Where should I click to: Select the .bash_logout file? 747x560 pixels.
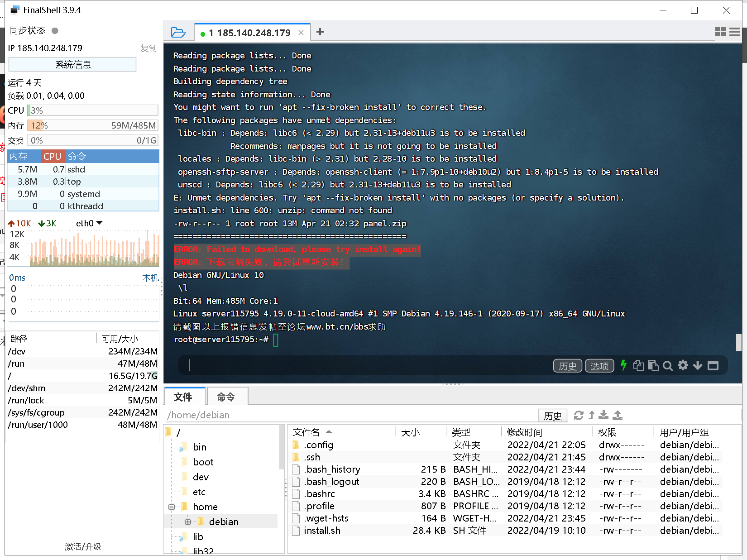click(x=505, y=482)
